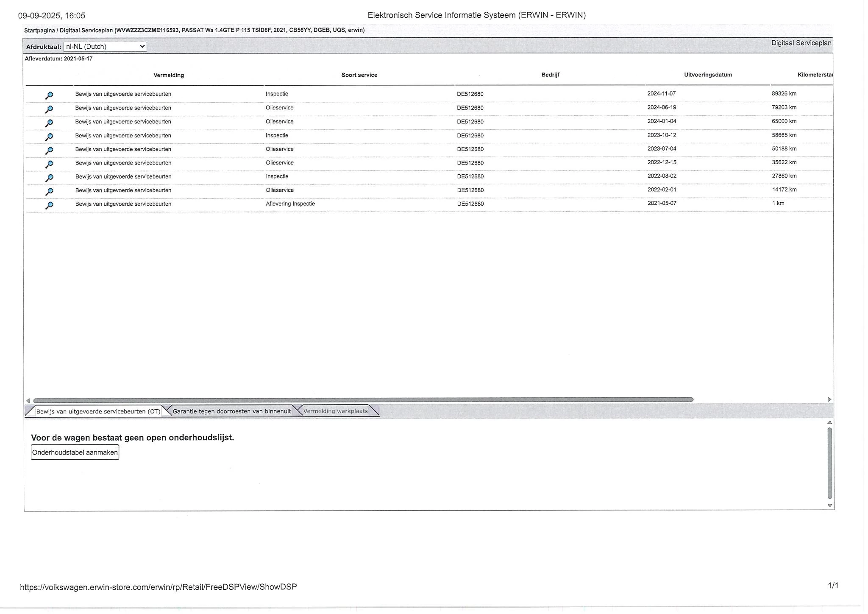868x614 pixels.
Task: View details of the 2023-10-12 Inspectie record
Action: click(49, 137)
